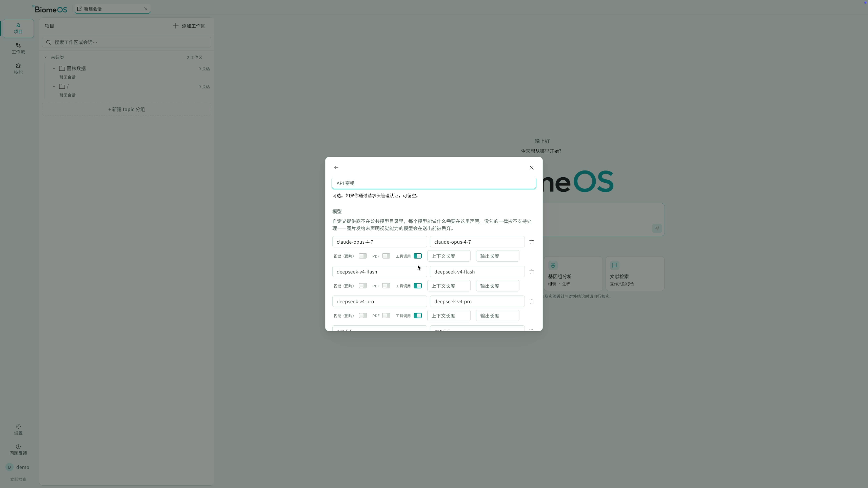
Task: Click 立即检查 link at bottom left
Action: tap(18, 479)
